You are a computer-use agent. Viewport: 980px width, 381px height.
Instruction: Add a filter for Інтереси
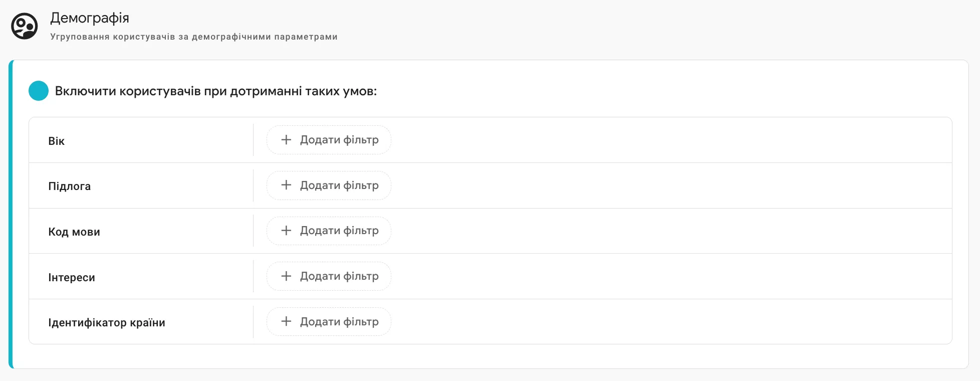(x=328, y=276)
